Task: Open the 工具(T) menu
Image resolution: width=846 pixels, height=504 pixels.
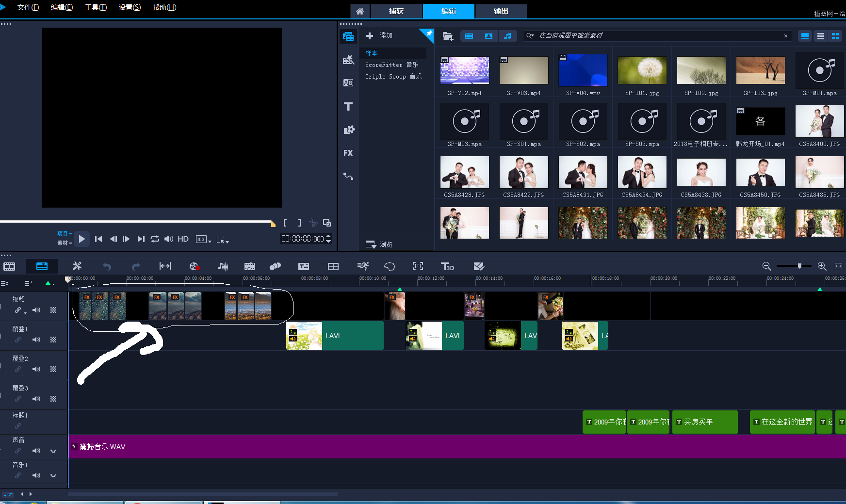Action: (x=96, y=7)
